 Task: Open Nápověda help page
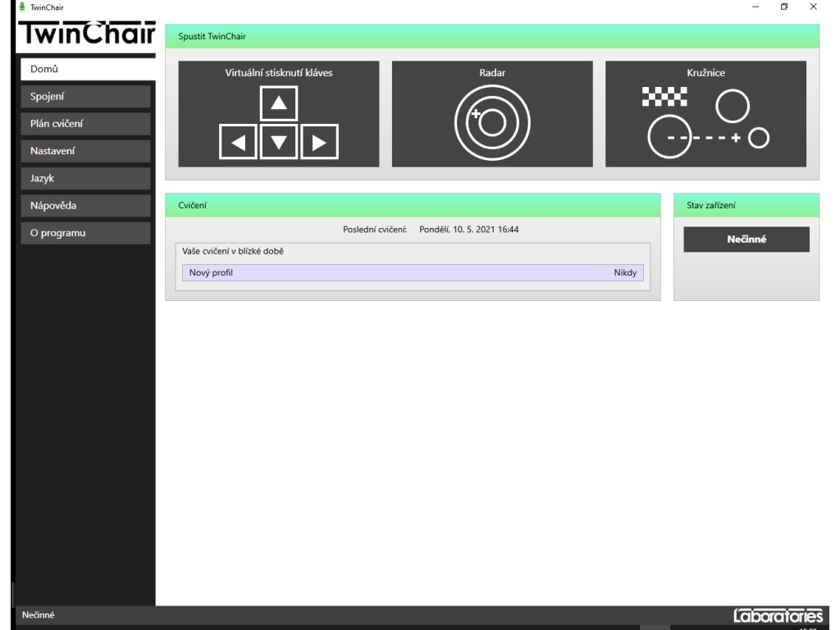(x=85, y=206)
